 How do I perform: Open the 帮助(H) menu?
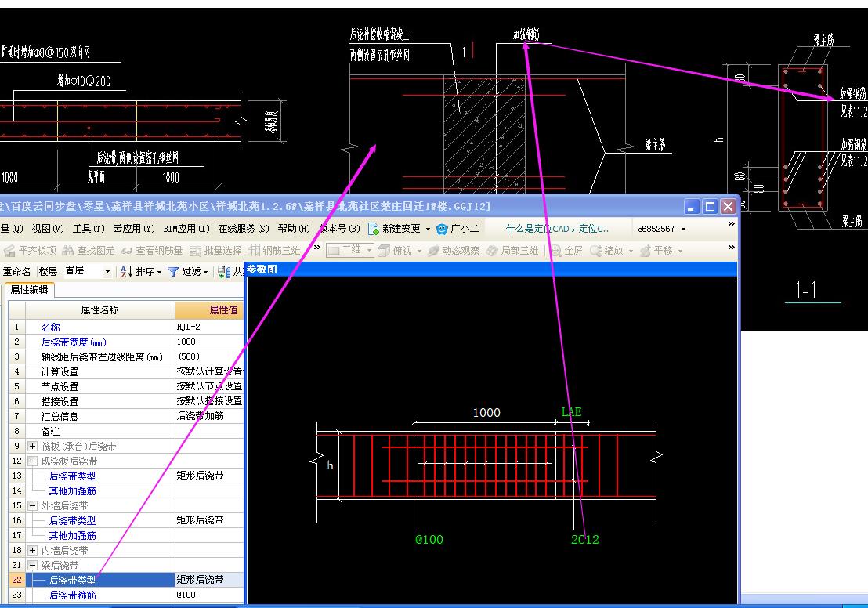pos(294,229)
